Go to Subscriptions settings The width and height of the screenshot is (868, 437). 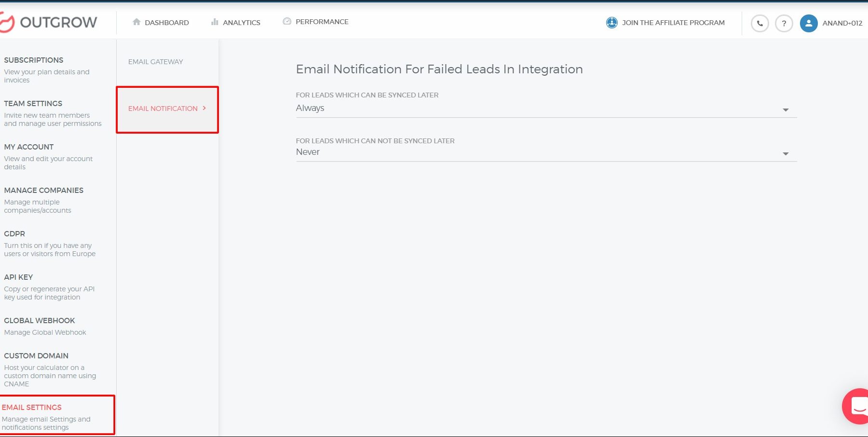click(x=34, y=60)
